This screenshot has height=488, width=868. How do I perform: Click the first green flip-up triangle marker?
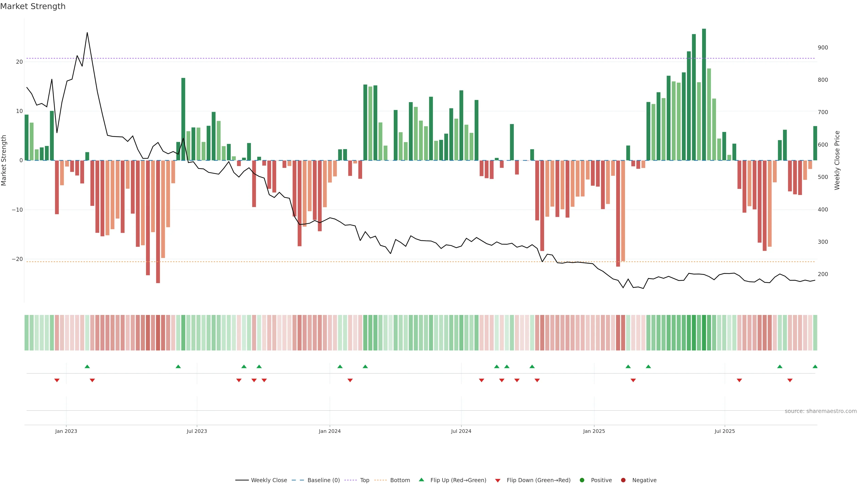[87, 366]
